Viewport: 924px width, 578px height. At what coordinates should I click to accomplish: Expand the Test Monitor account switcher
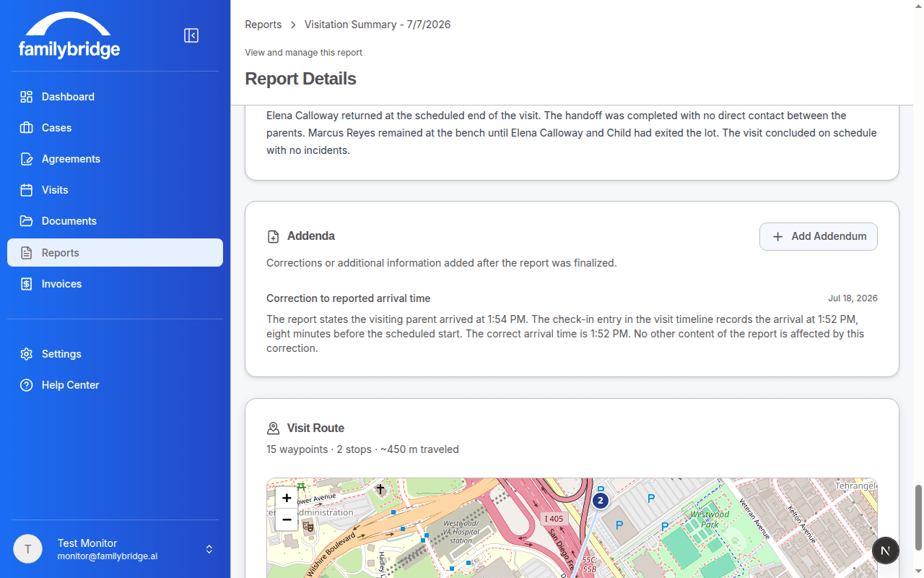[x=209, y=549]
